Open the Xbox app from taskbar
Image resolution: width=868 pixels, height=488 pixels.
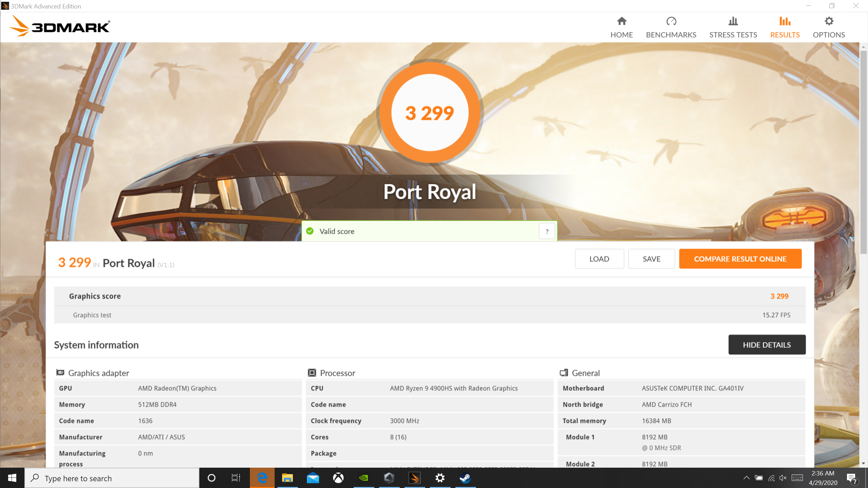click(x=338, y=478)
